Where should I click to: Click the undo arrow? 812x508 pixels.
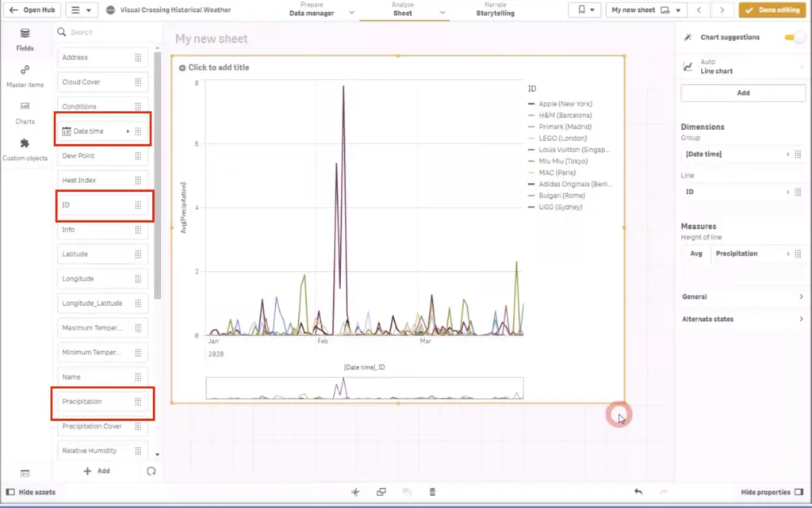[x=638, y=492]
